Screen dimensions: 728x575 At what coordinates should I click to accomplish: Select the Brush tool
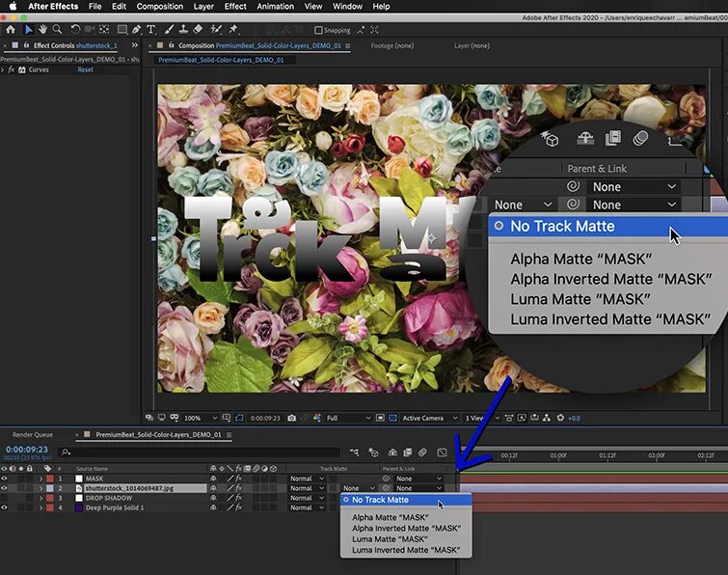coord(169,30)
